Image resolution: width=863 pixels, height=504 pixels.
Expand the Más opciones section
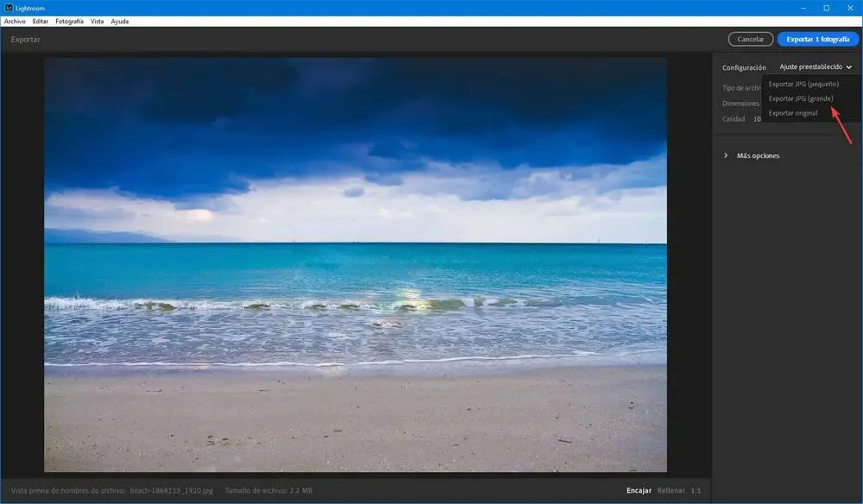(752, 155)
